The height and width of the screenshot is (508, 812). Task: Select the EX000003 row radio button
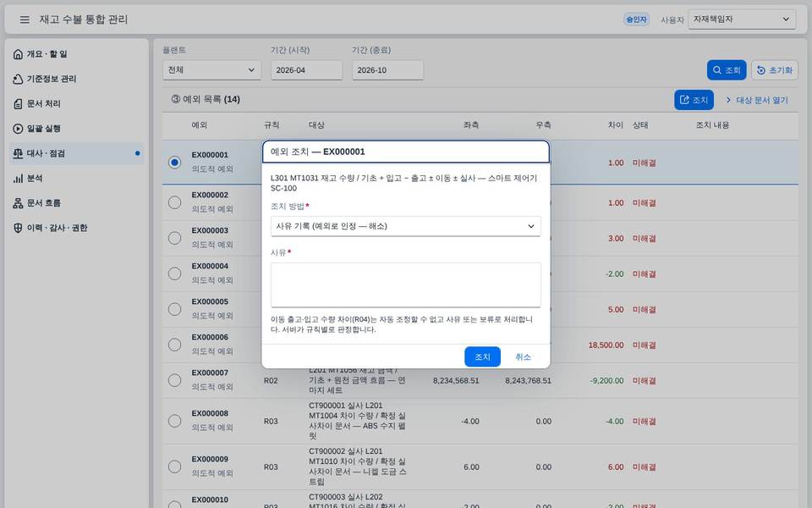pos(174,238)
